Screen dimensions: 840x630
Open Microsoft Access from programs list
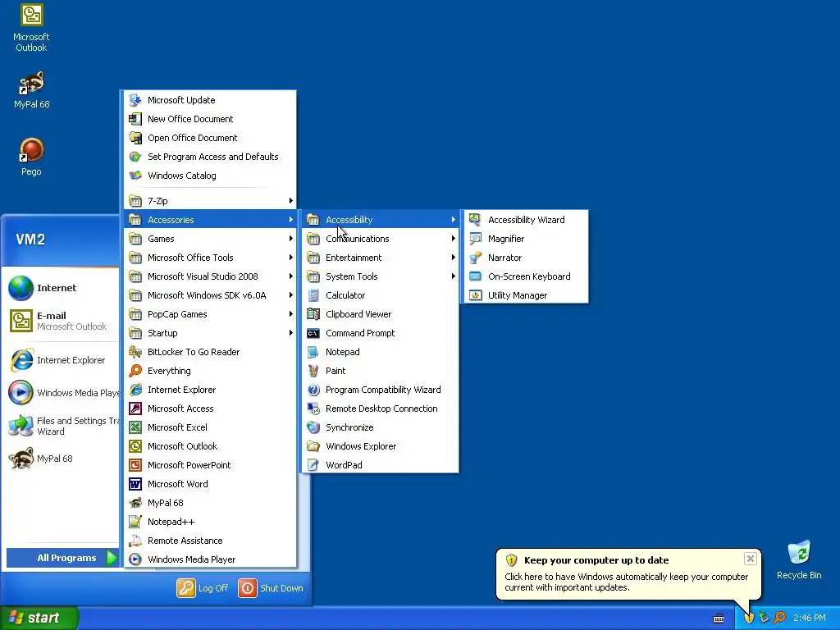[210, 409]
